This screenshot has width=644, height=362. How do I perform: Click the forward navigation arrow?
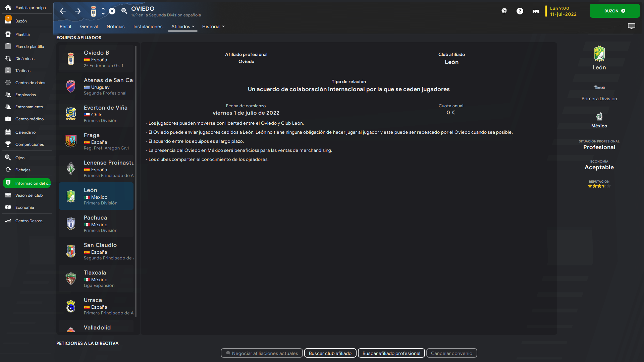77,11
